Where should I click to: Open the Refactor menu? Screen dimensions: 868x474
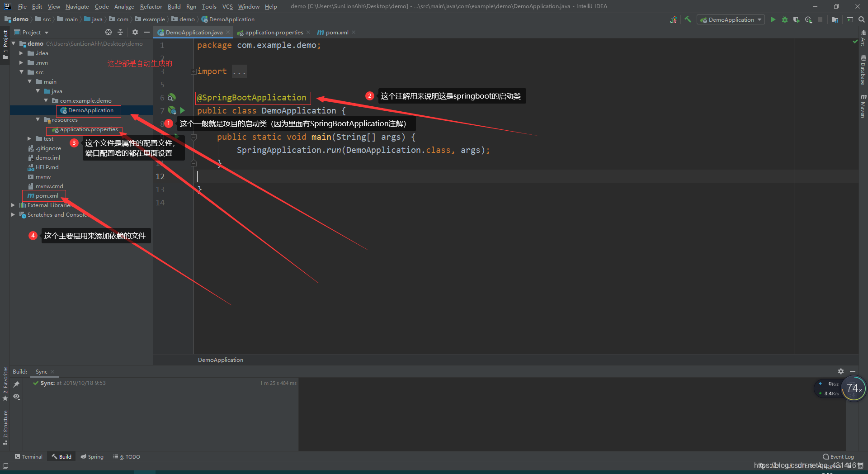pyautogui.click(x=151, y=6)
